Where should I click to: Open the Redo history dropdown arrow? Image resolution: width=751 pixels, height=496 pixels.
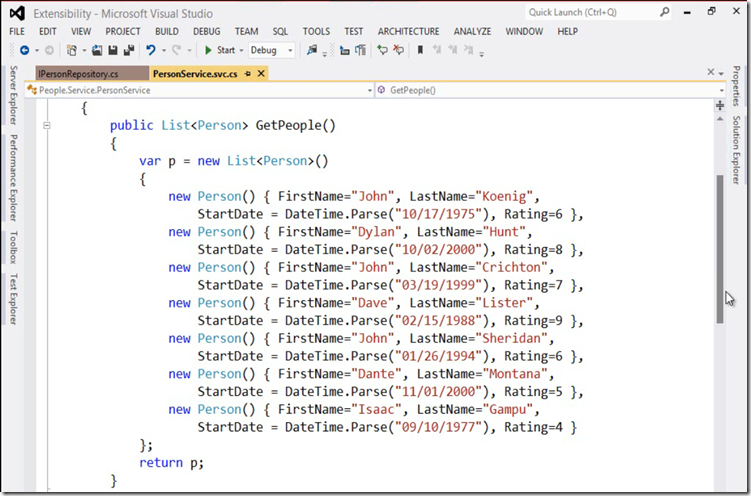point(189,50)
